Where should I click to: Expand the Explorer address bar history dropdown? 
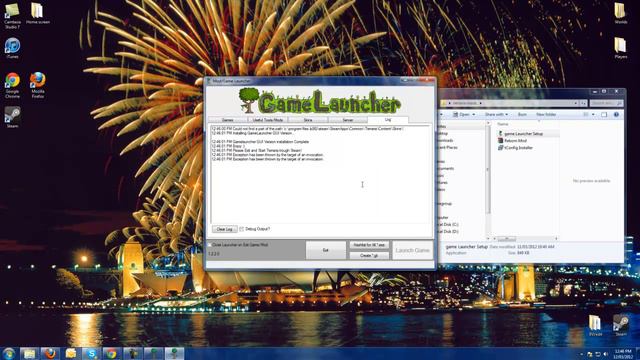point(576,103)
